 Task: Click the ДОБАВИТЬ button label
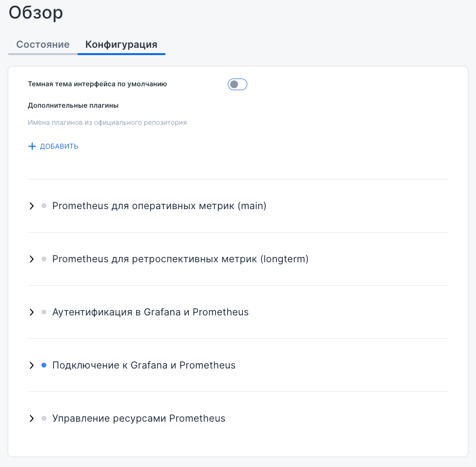pos(59,146)
